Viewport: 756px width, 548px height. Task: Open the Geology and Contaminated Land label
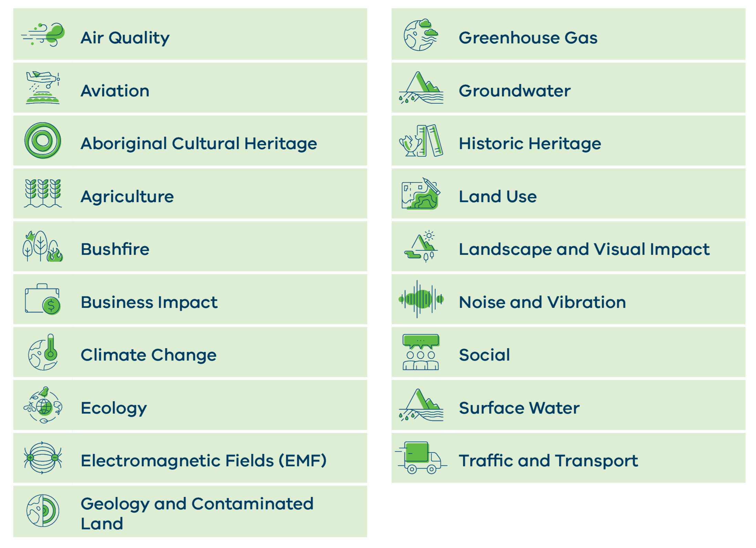197,513
